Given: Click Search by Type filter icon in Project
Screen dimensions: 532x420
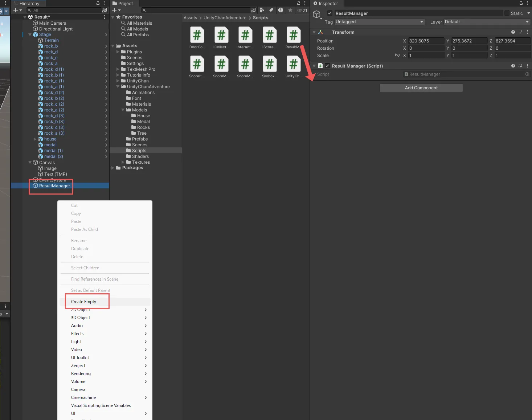Looking at the screenshot, I should point(262,10).
